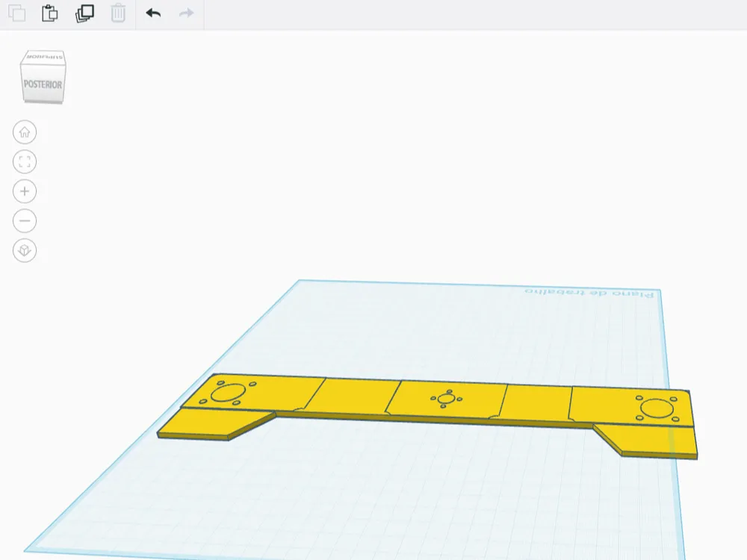
Task: Zoom in with the plus button
Action: 25,191
